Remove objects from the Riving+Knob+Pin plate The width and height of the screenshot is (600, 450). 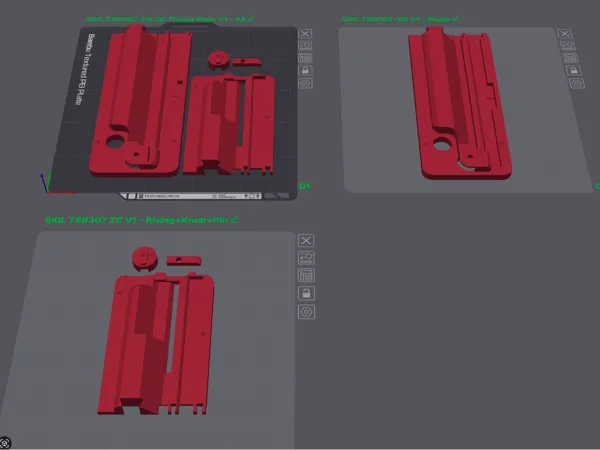point(306,241)
